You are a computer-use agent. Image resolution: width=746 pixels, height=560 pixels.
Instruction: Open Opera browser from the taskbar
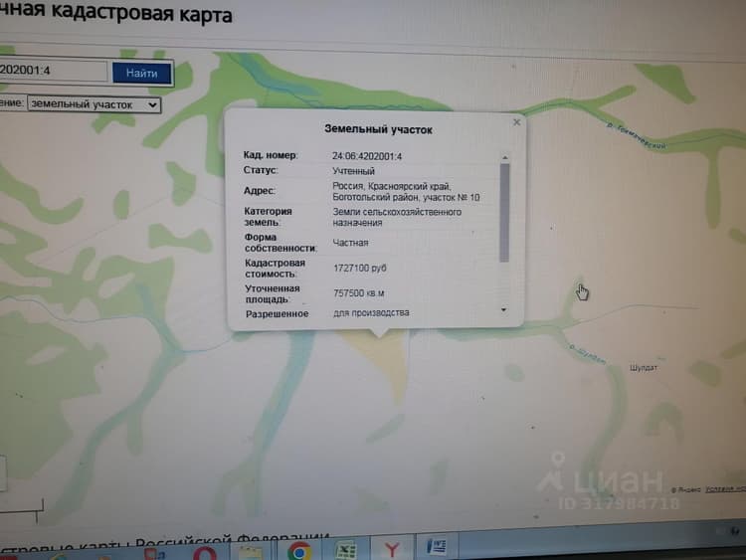click(205, 554)
